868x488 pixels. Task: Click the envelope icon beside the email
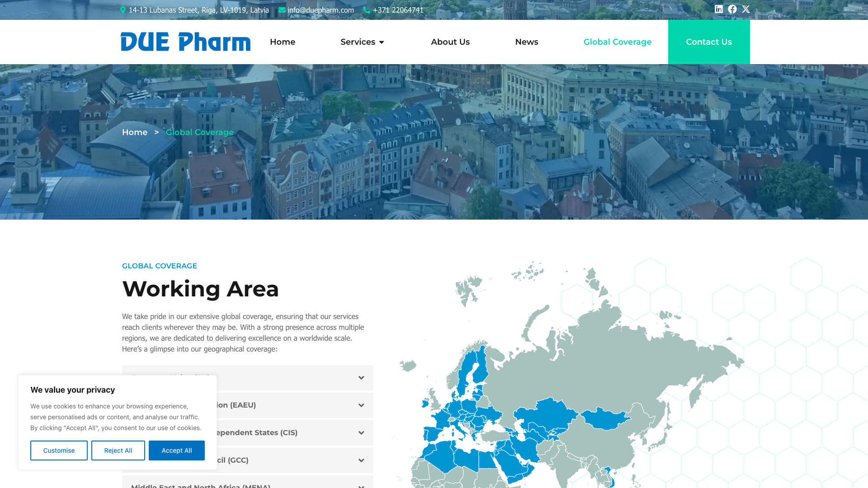(x=282, y=10)
